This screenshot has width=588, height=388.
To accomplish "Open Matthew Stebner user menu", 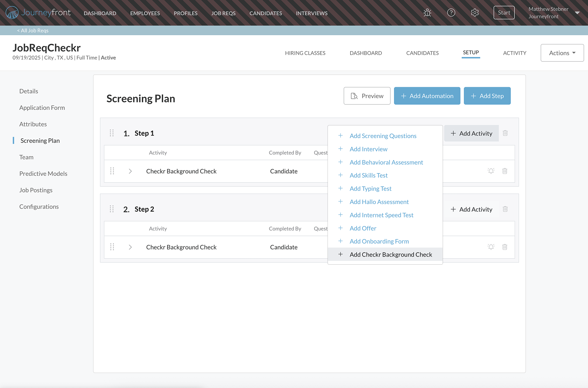I will [x=554, y=13].
